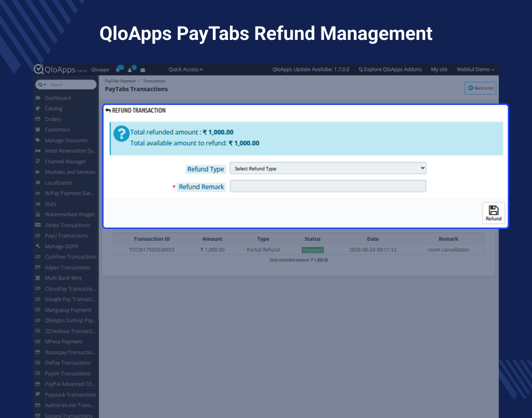Open MPesa Payment menu item
This screenshot has height=418, width=532.
[64, 342]
